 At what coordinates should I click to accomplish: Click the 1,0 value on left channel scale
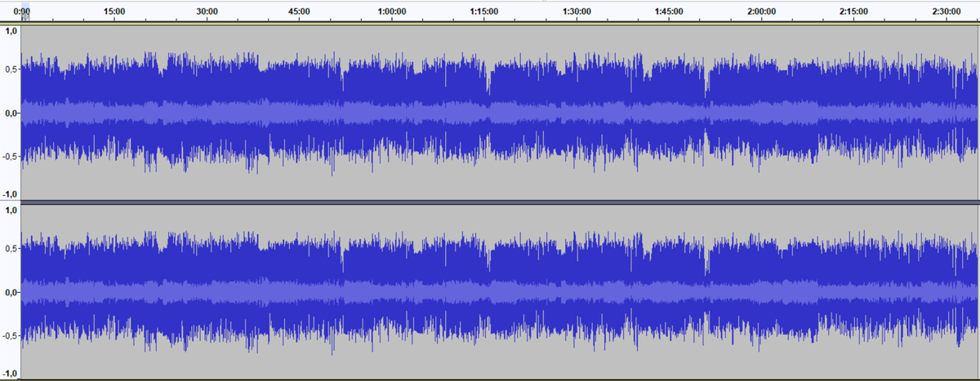tap(11, 30)
